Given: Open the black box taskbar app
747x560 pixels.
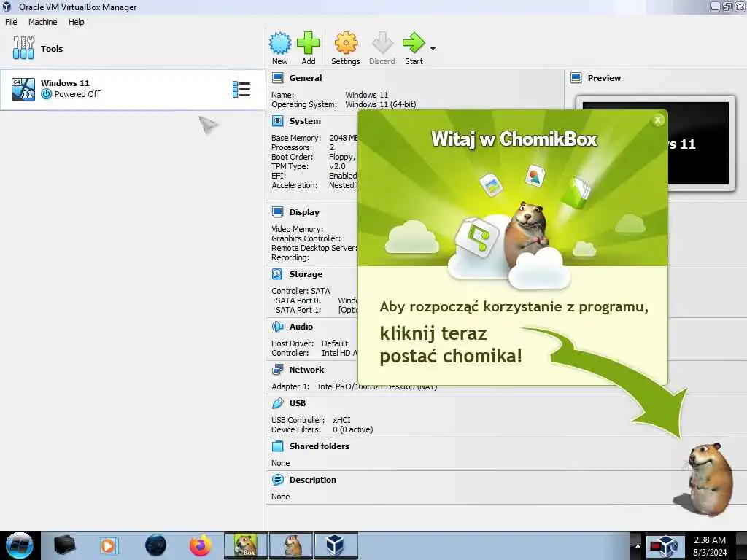Looking at the screenshot, I should click(x=65, y=545).
